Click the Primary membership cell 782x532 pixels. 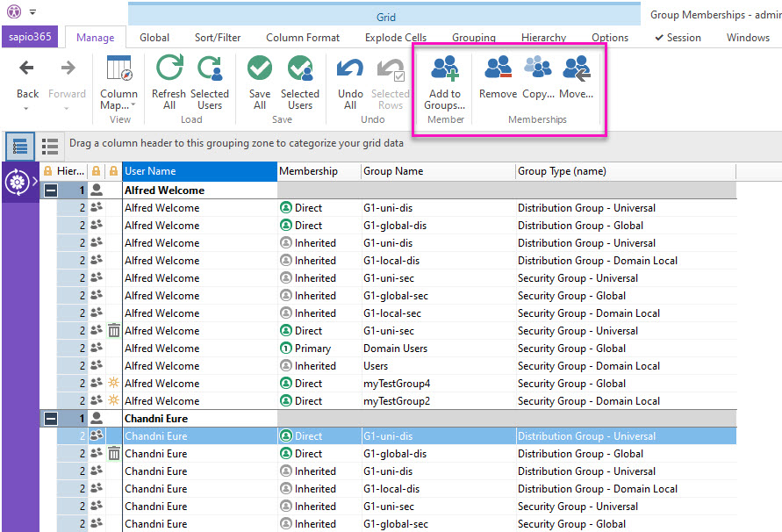319,349
